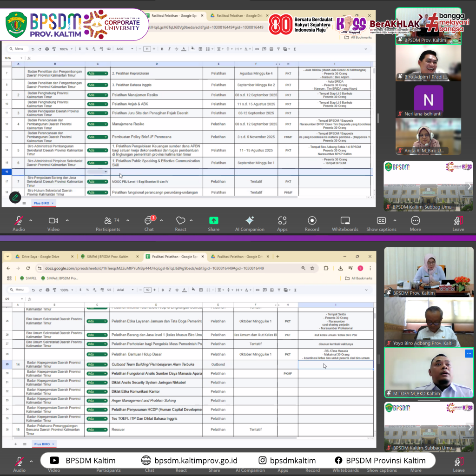The width and height of the screenshot is (476, 476).
Task: Expand video options caret next to Video
Action: (67, 220)
